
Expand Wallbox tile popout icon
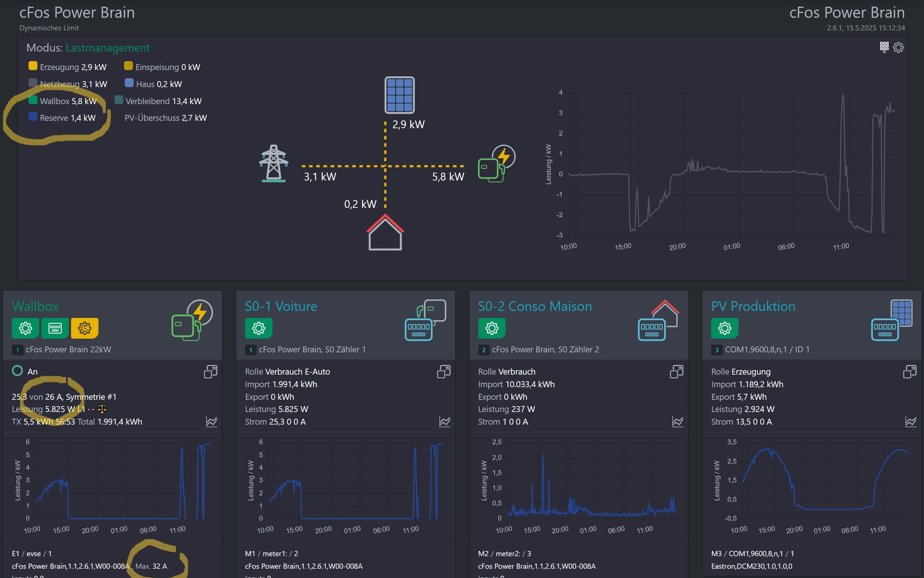[x=210, y=372]
